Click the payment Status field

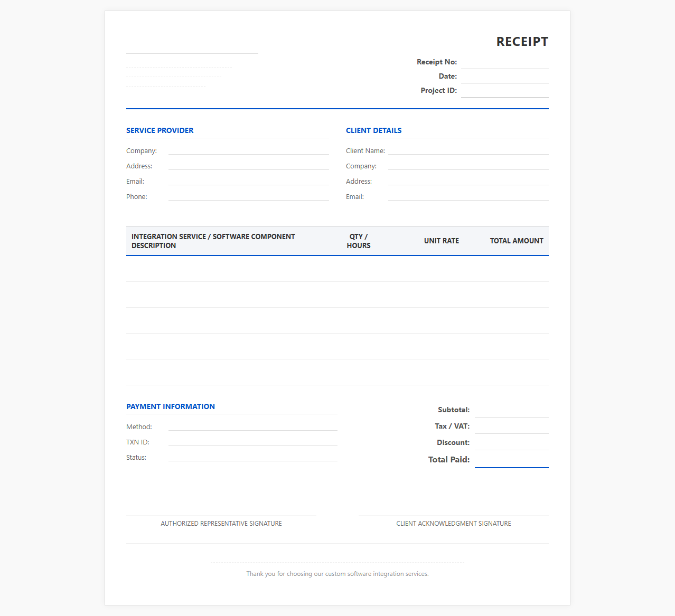click(253, 457)
